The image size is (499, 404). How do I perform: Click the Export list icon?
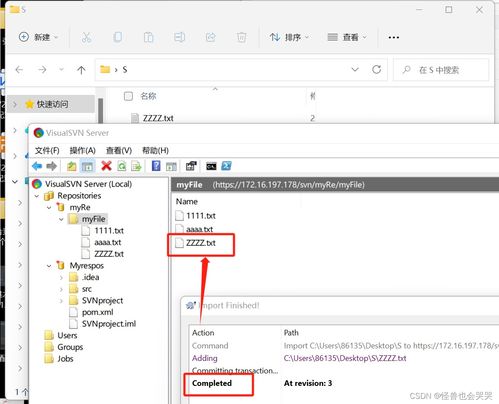[136, 166]
